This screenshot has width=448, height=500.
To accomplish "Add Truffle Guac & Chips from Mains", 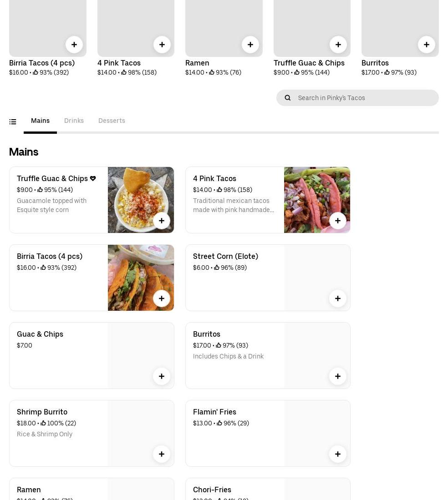I will pyautogui.click(x=161, y=221).
